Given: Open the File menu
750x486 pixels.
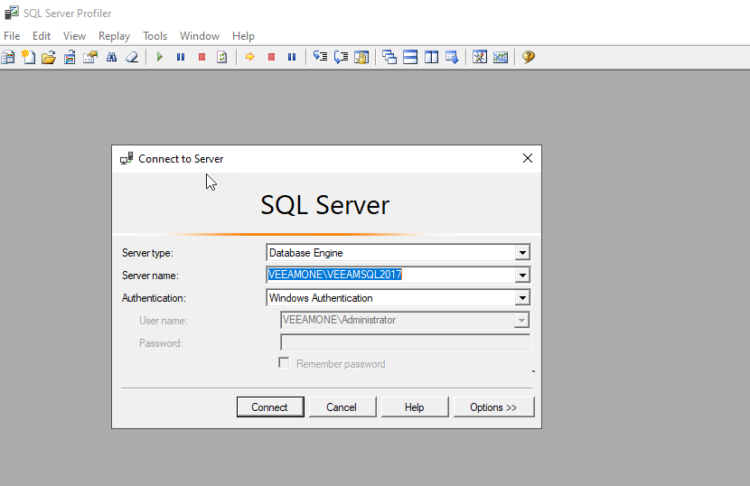Looking at the screenshot, I should 12,36.
